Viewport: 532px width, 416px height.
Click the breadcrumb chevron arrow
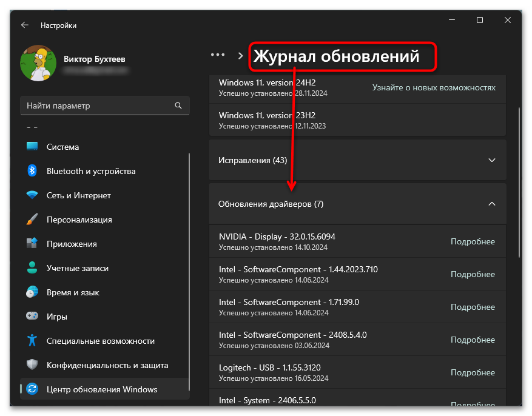click(241, 56)
